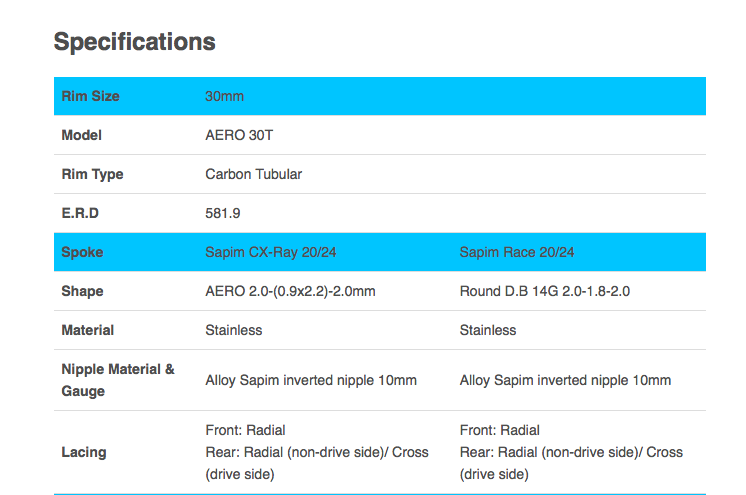The height and width of the screenshot is (495, 746).
Task: Click Sapim Race 20/24 header cell
Action: [x=517, y=252]
